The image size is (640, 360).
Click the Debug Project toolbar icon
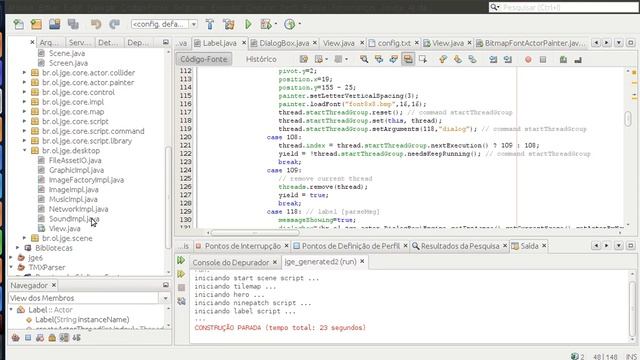click(x=266, y=24)
